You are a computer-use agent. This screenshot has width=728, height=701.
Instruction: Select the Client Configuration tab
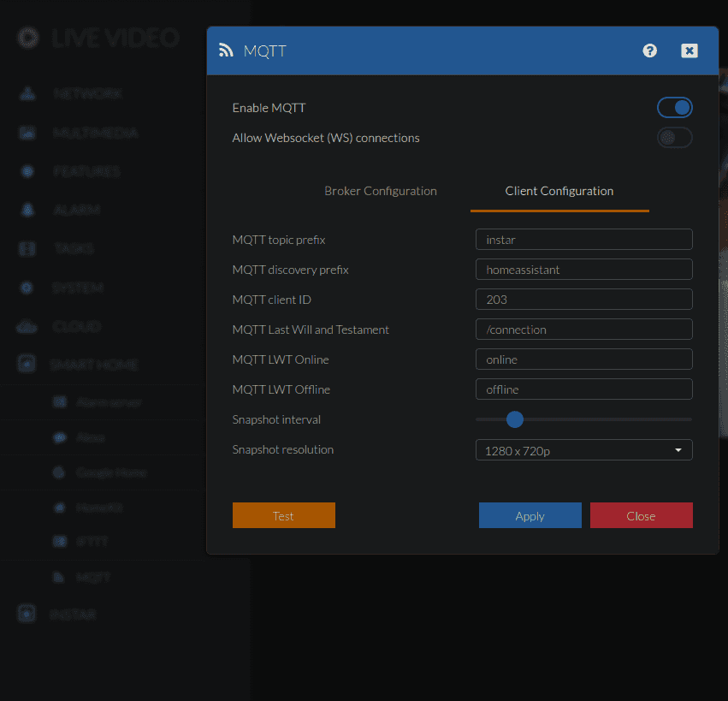(559, 191)
